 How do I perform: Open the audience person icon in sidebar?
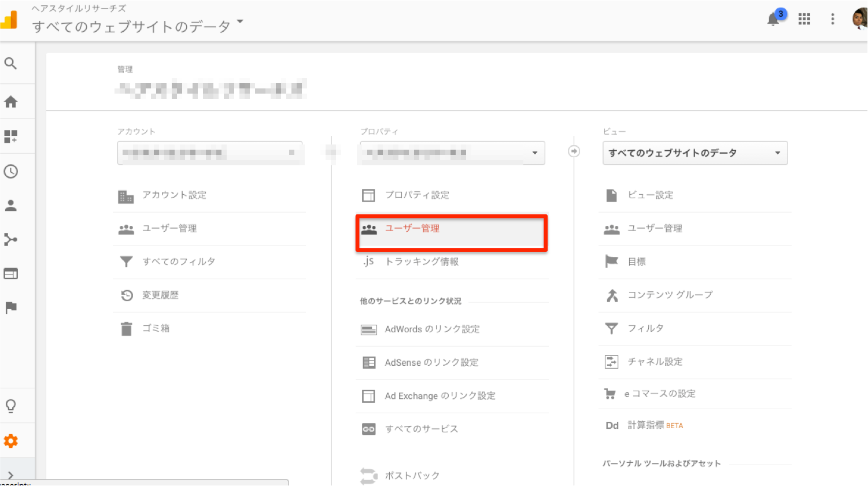[x=10, y=205]
